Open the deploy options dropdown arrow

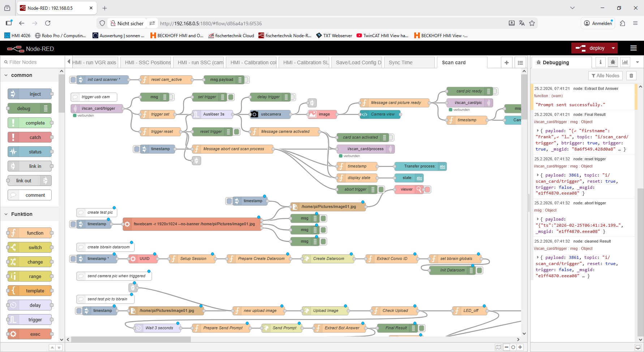click(613, 48)
